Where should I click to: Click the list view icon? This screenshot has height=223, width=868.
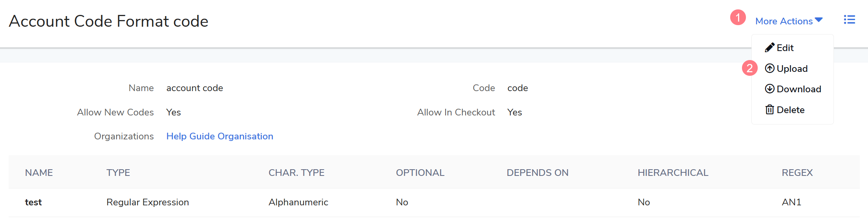pyautogui.click(x=849, y=20)
